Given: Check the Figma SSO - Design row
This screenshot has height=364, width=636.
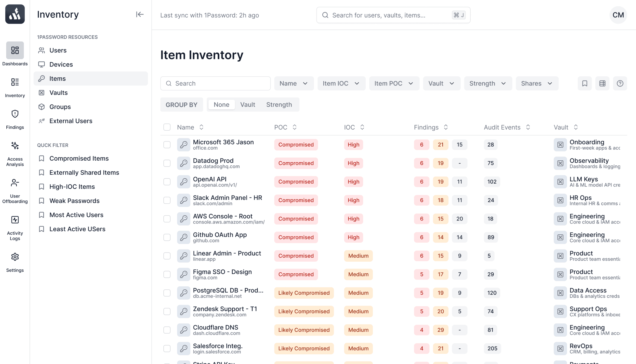Looking at the screenshot, I should (167, 274).
